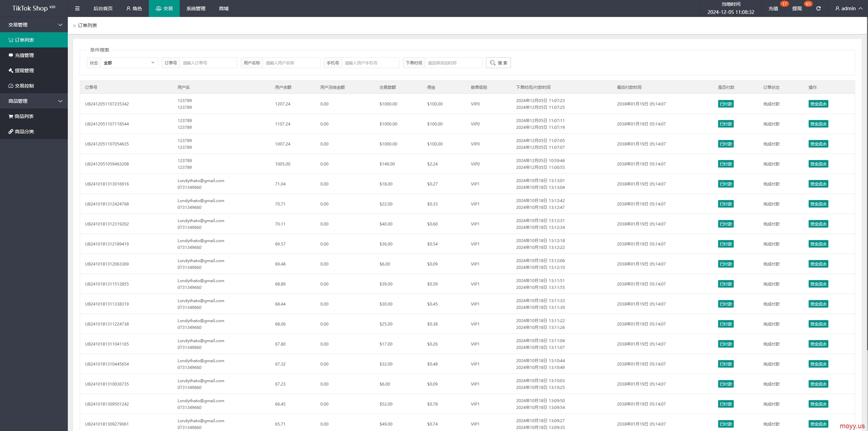Open 提现管理 in the sidebar
The image size is (868, 431).
[x=34, y=71]
